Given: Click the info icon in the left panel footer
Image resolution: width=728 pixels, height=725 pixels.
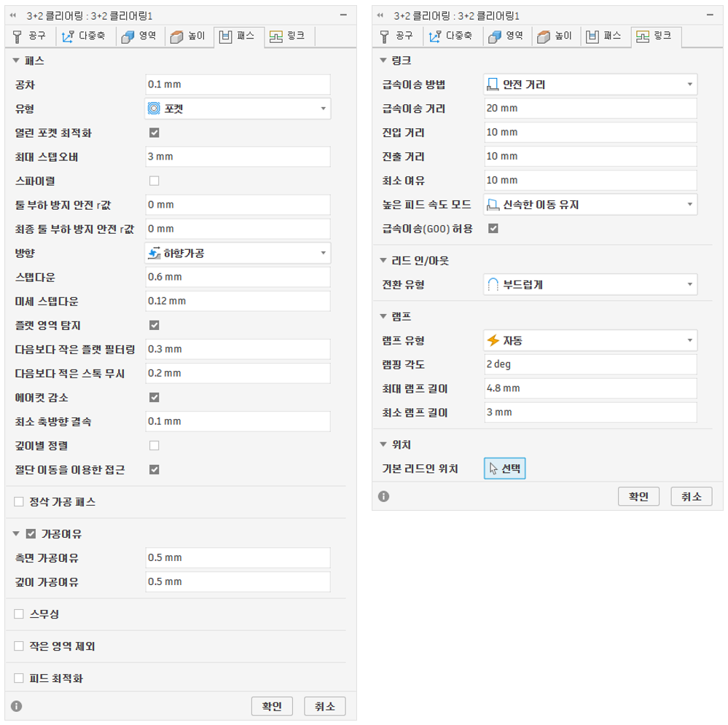Looking at the screenshot, I should tap(17, 706).
